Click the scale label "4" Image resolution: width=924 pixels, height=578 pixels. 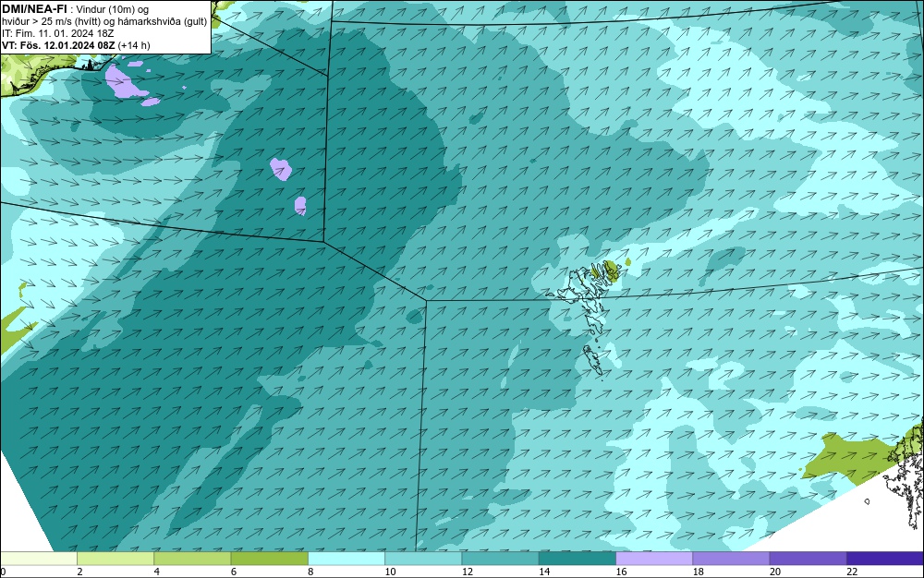point(157,572)
